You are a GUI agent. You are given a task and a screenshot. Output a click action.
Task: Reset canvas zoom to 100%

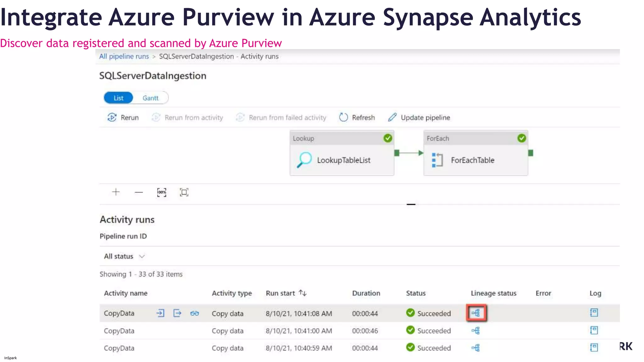tap(162, 192)
